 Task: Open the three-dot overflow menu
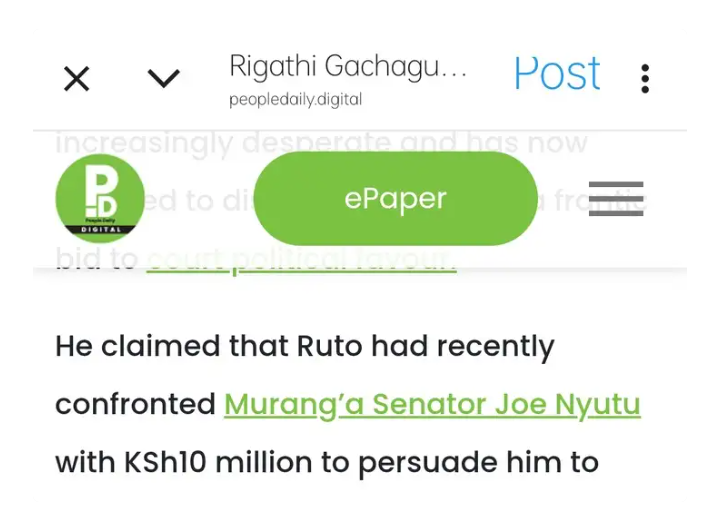click(x=645, y=79)
